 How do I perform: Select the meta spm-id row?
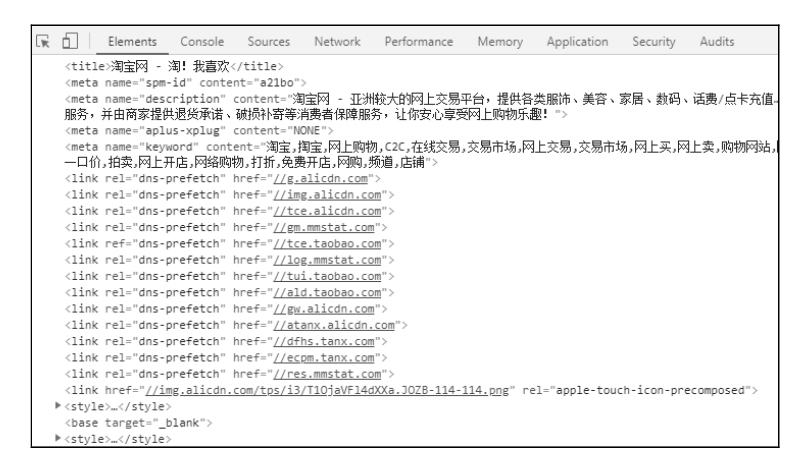(x=185, y=83)
